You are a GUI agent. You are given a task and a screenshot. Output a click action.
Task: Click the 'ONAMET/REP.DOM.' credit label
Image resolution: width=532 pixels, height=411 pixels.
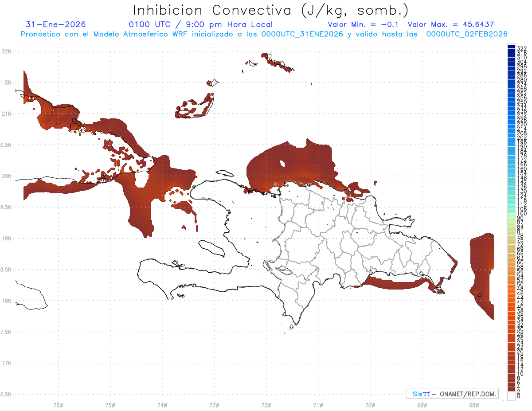tap(468, 394)
